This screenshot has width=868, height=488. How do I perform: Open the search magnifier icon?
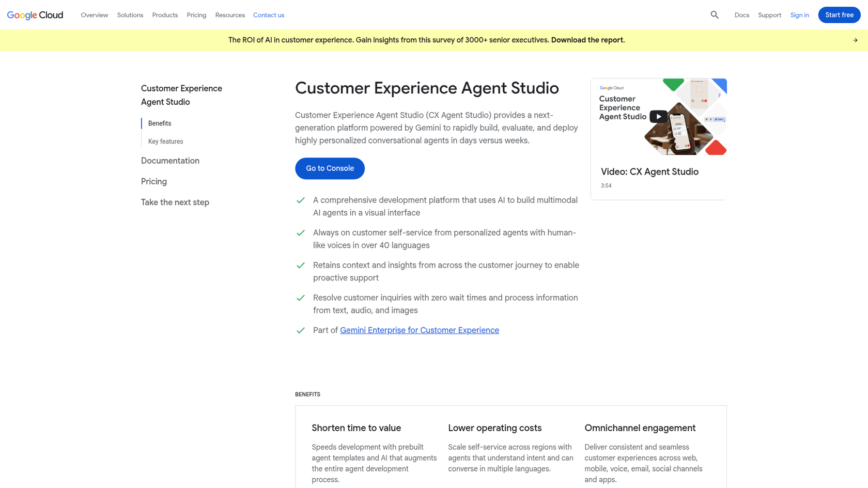click(715, 15)
